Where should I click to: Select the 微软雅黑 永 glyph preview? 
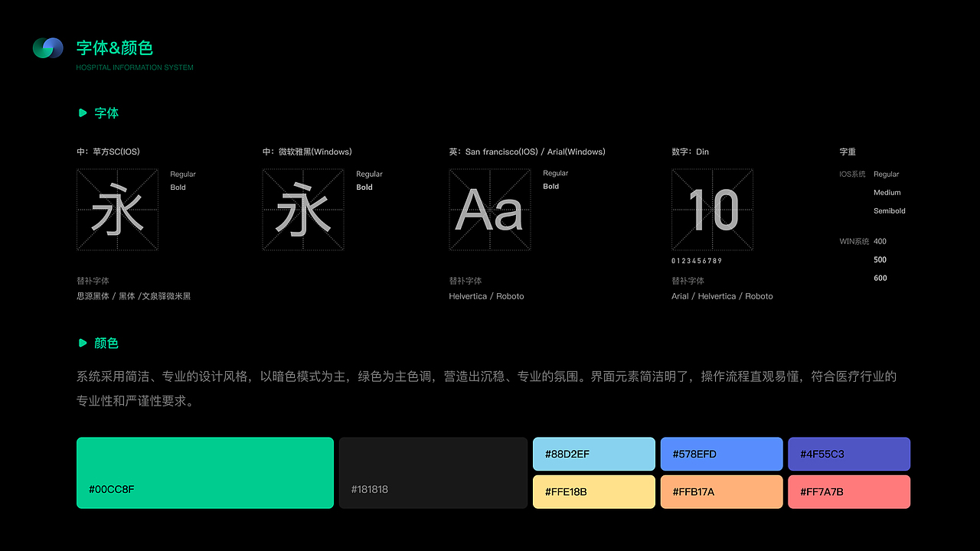(303, 210)
